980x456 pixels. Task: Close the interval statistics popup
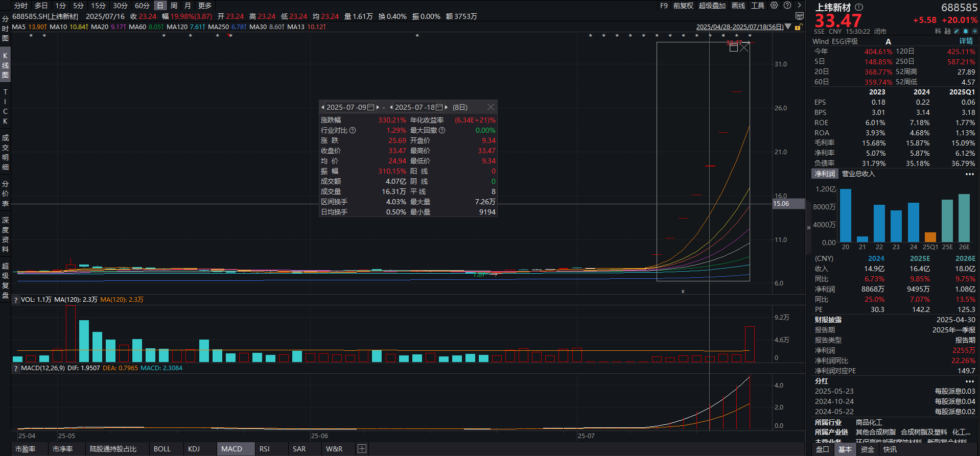(491, 107)
